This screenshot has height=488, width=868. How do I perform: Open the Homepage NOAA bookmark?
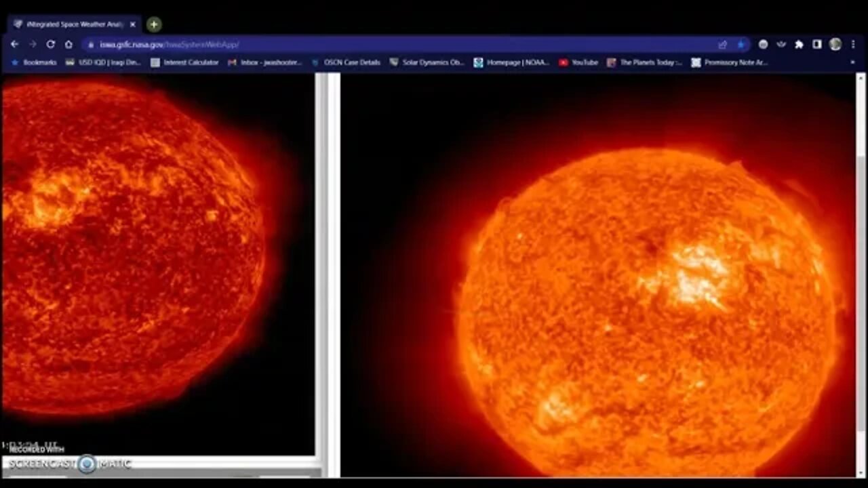click(511, 62)
